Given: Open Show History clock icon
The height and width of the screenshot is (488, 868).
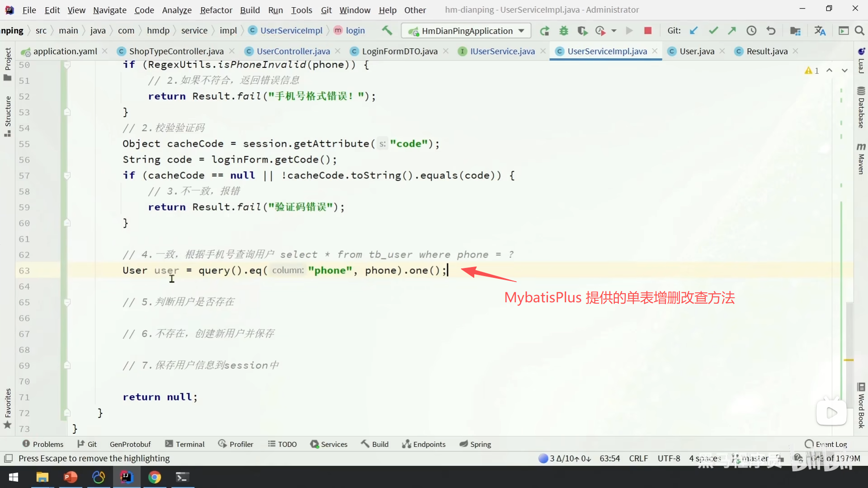Looking at the screenshot, I should pyautogui.click(x=751, y=31).
